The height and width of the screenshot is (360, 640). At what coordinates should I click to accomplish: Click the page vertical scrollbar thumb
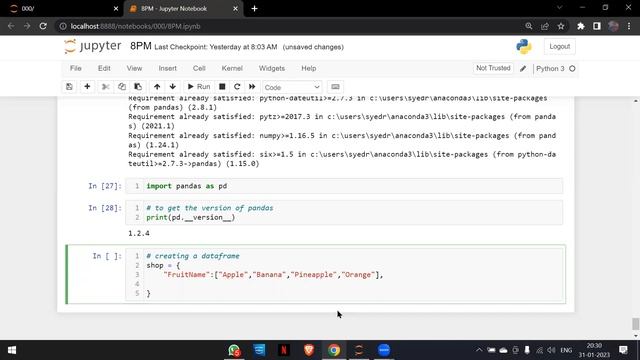point(636,324)
